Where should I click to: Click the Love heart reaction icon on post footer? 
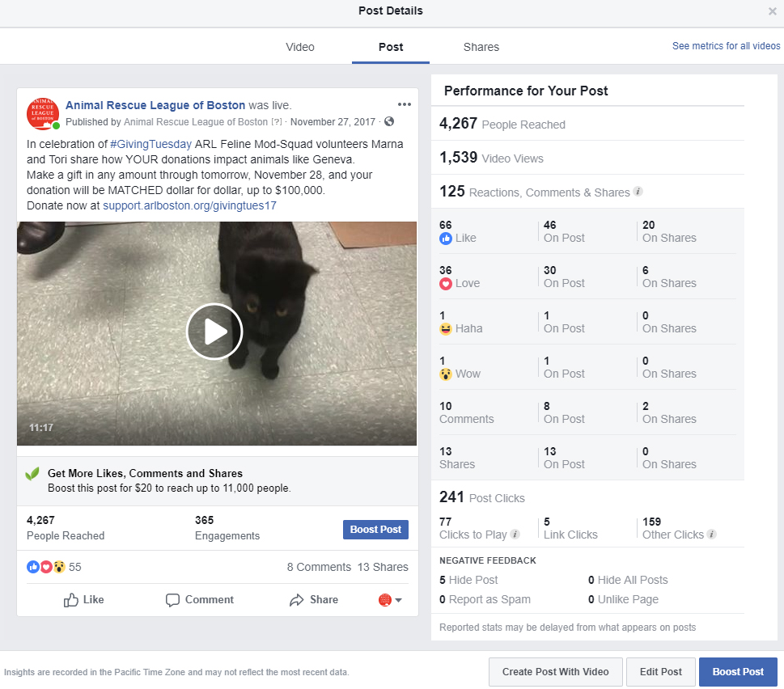pos(46,567)
